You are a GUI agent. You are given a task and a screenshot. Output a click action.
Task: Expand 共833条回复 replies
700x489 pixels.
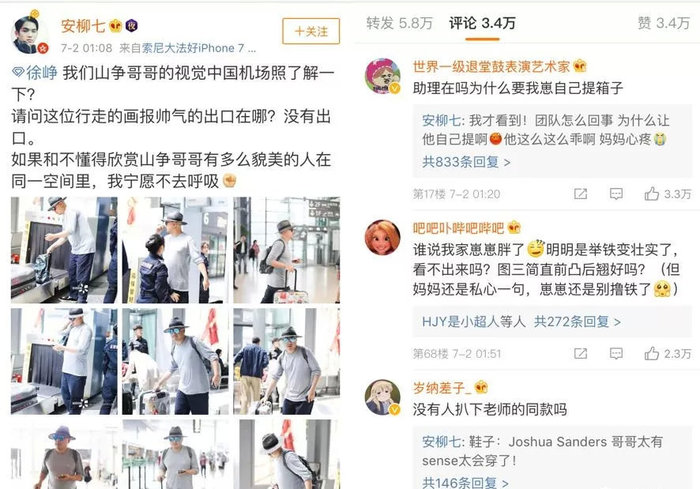466,162
